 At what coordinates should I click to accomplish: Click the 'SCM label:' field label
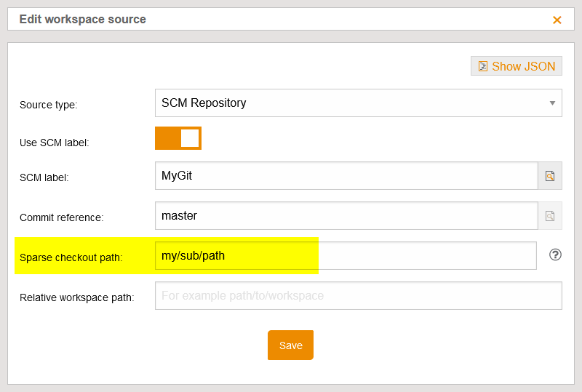pyautogui.click(x=44, y=177)
